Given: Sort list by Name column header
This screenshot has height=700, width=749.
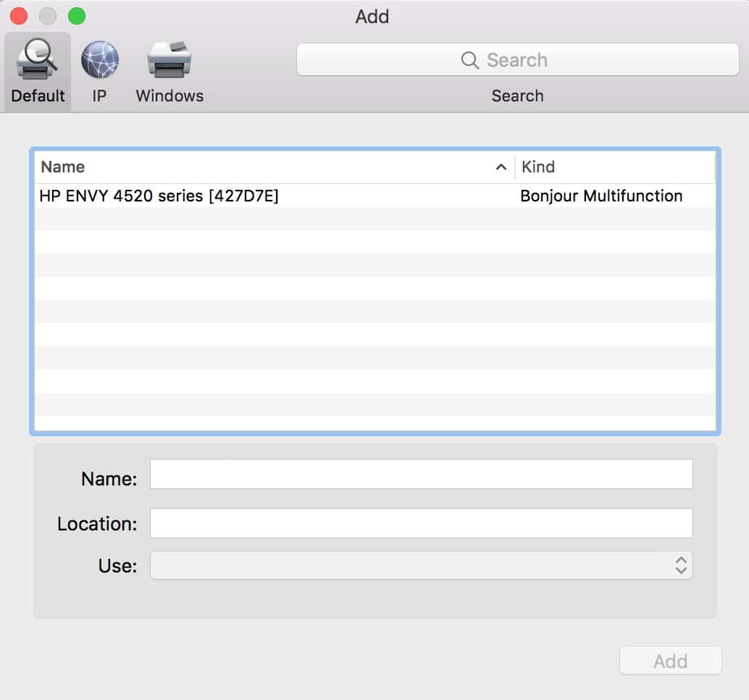Looking at the screenshot, I should pos(275,167).
